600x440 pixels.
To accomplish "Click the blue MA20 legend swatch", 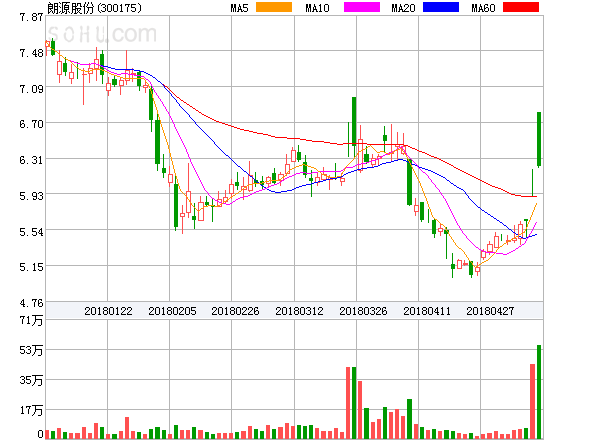I will [x=441, y=7].
